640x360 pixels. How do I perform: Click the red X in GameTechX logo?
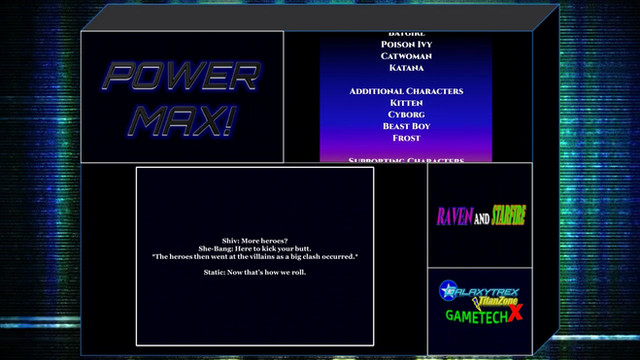pos(516,312)
